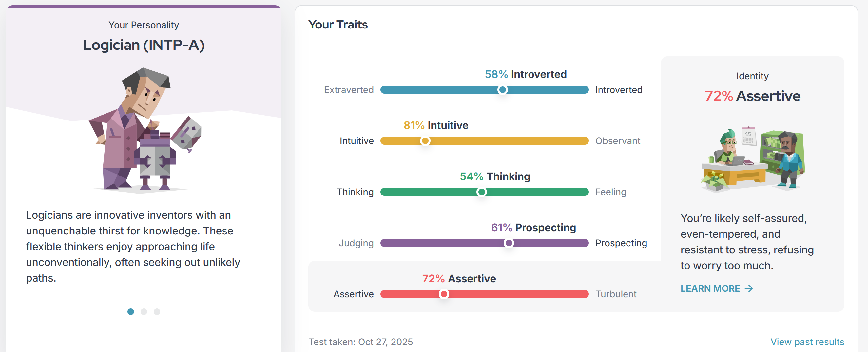Select the first carousel dot
Screen dimensions: 868x352
point(131,312)
